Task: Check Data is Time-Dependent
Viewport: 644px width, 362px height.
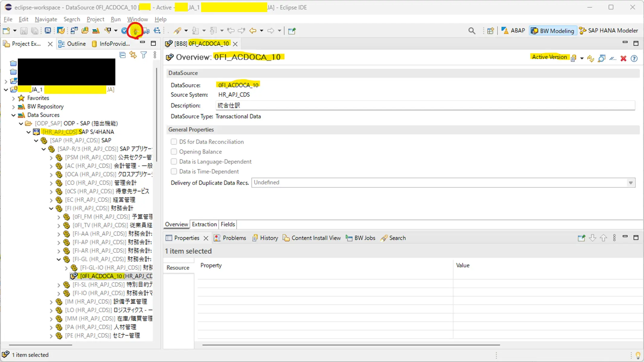Action: point(174,172)
